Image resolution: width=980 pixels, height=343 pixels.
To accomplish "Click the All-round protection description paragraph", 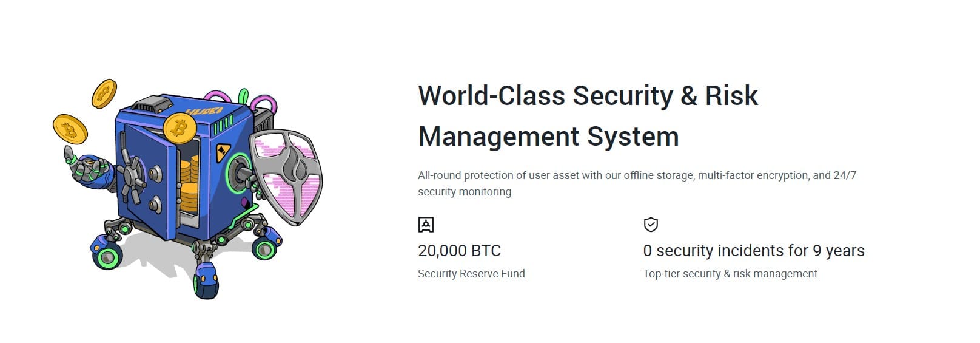I will [637, 183].
